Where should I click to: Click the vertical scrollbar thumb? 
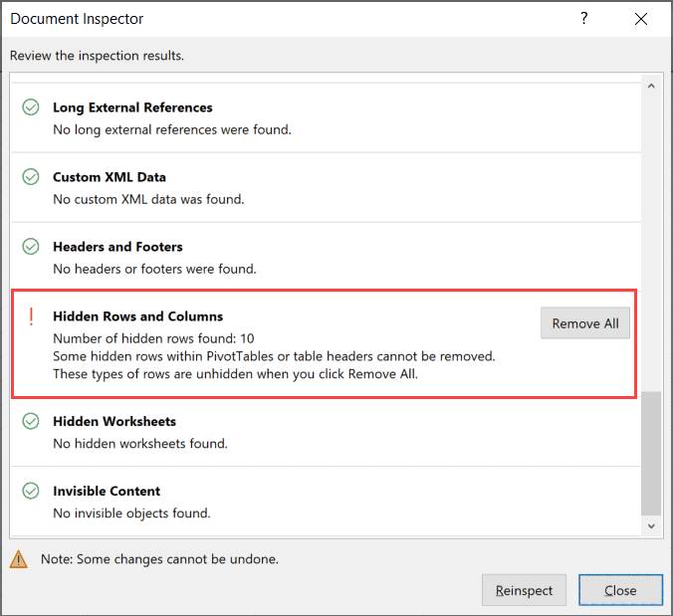(x=651, y=453)
